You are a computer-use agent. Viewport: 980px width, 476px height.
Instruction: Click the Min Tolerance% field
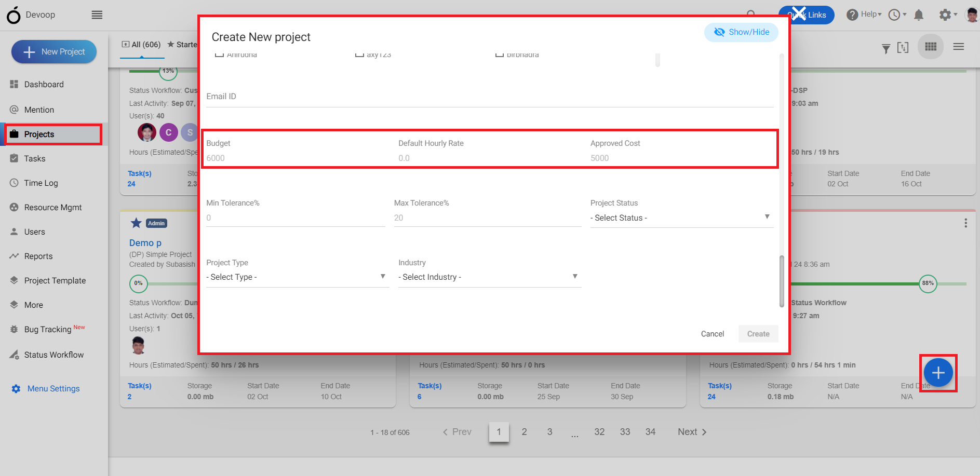pyautogui.click(x=296, y=217)
